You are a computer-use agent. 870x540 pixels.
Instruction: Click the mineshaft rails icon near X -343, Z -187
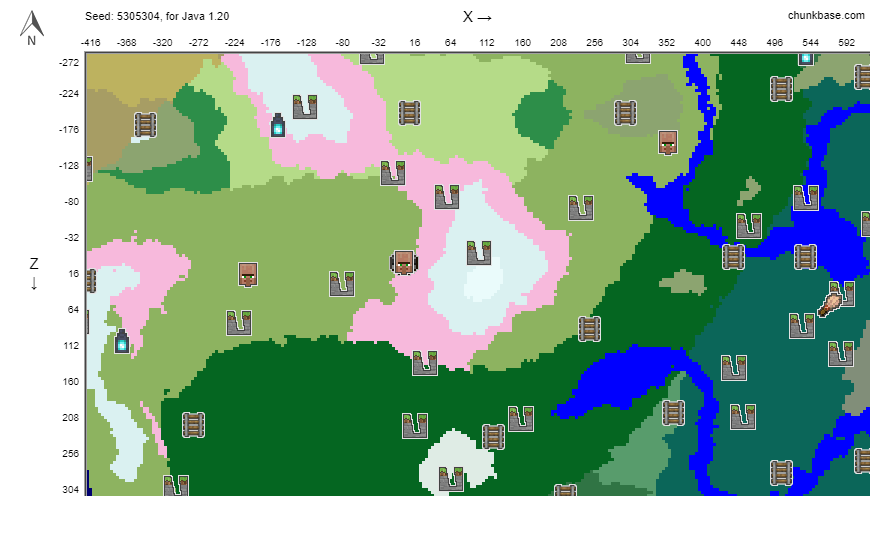(145, 125)
